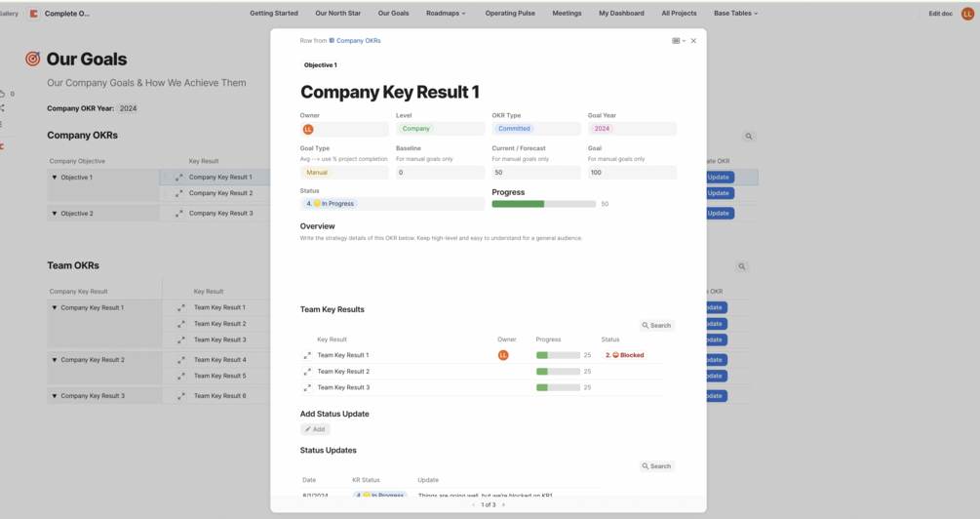Click Team Key Result 2 progress bar

coord(558,372)
